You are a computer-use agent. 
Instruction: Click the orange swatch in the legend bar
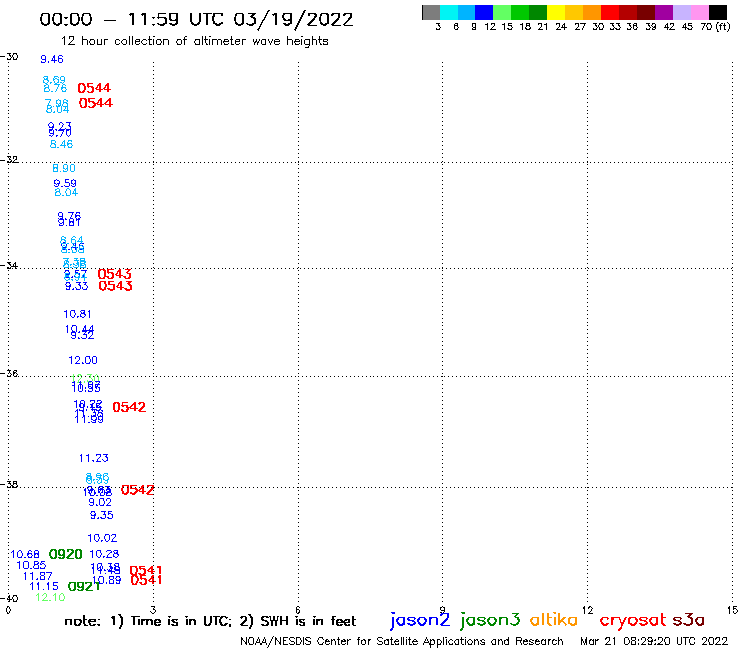(x=592, y=12)
